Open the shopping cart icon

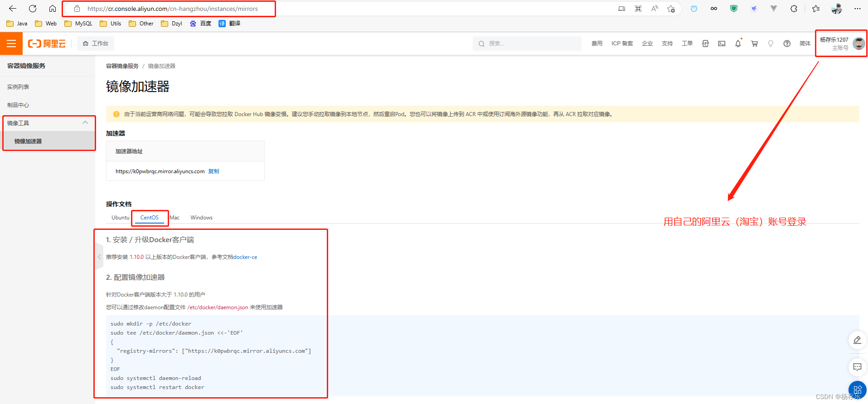point(754,44)
